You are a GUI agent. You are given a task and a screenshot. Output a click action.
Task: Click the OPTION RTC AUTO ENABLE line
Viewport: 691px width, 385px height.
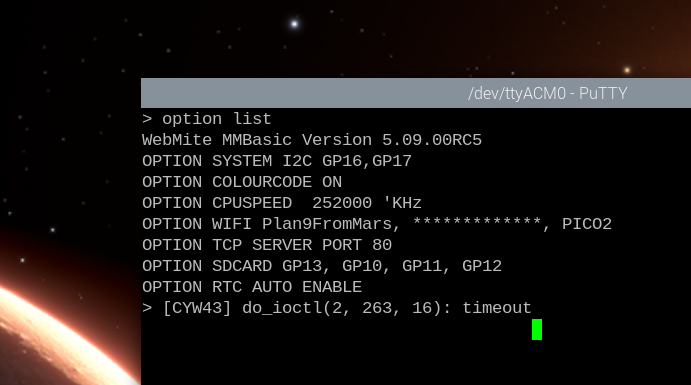pos(252,287)
